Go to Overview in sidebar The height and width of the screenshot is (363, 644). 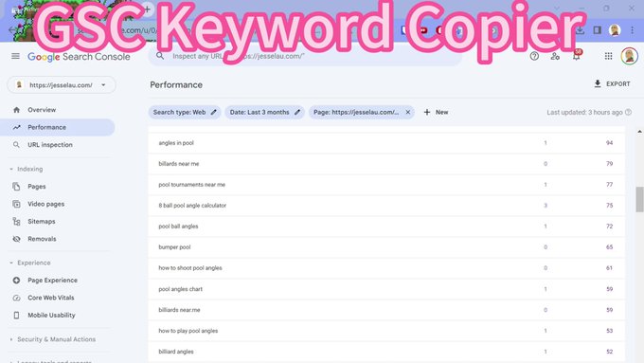(42, 110)
